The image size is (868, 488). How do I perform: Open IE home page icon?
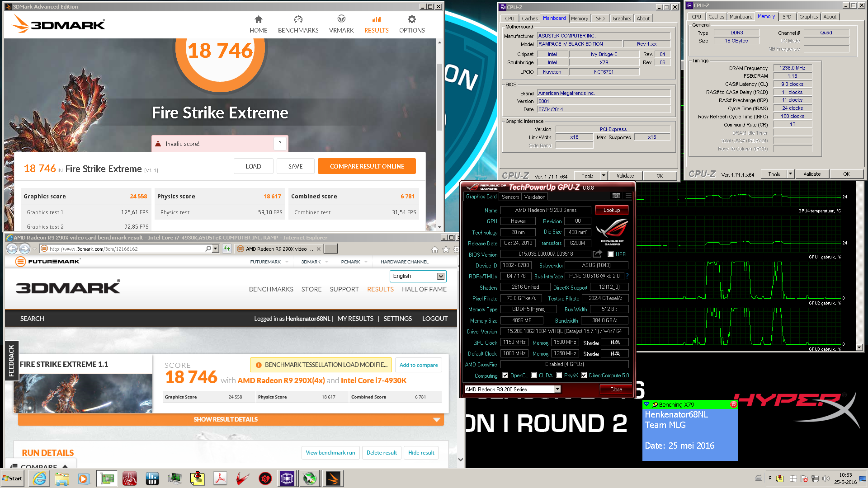click(x=434, y=249)
